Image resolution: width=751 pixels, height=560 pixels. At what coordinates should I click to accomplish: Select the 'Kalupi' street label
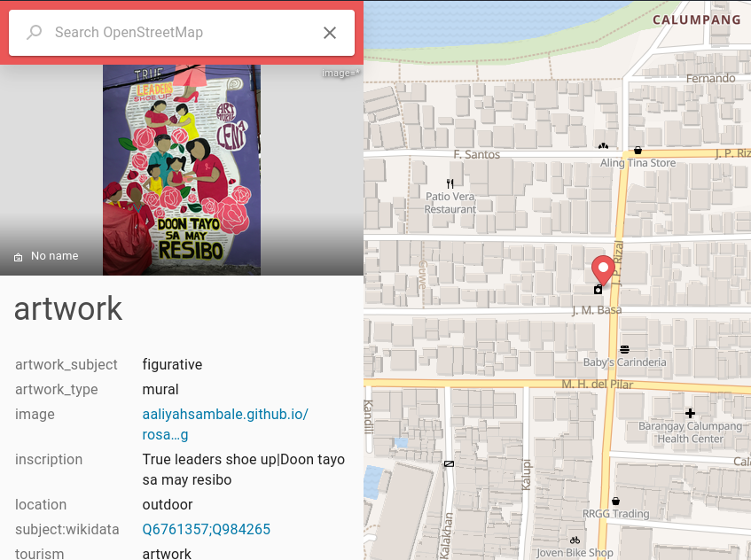[x=526, y=475]
